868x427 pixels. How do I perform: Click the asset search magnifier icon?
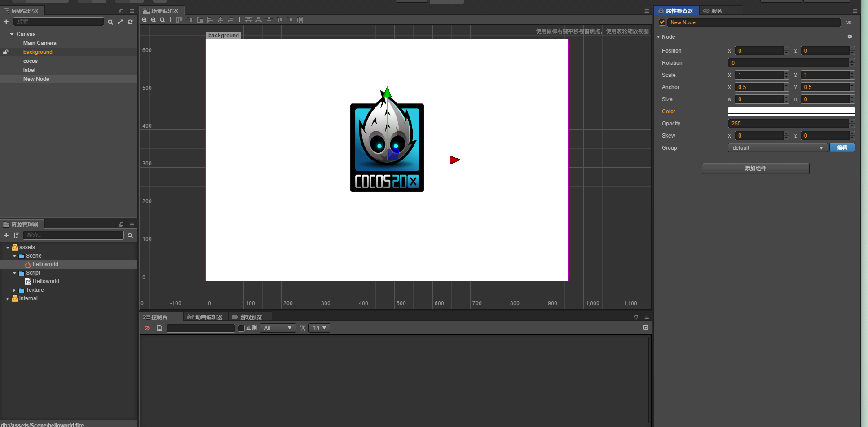(x=130, y=236)
